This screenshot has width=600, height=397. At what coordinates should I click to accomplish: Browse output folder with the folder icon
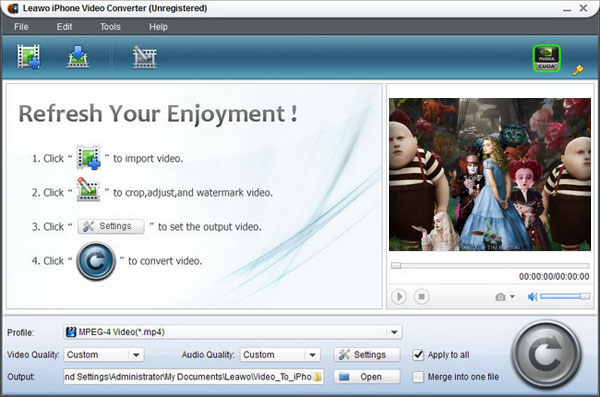(318, 377)
